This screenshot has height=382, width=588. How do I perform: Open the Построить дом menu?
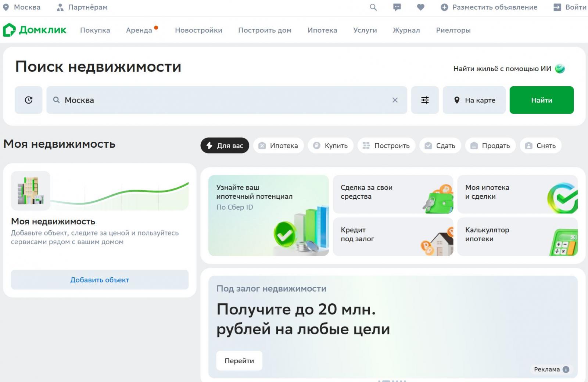point(265,30)
